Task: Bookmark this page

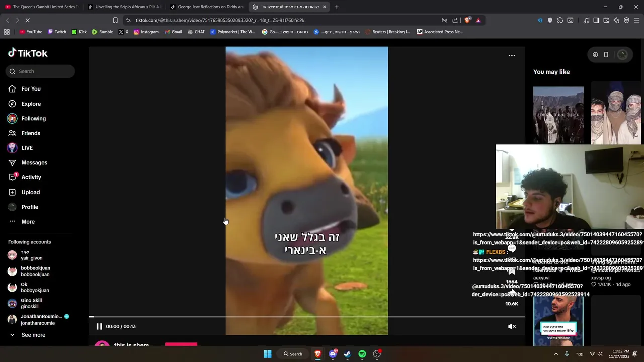Action: point(115,20)
